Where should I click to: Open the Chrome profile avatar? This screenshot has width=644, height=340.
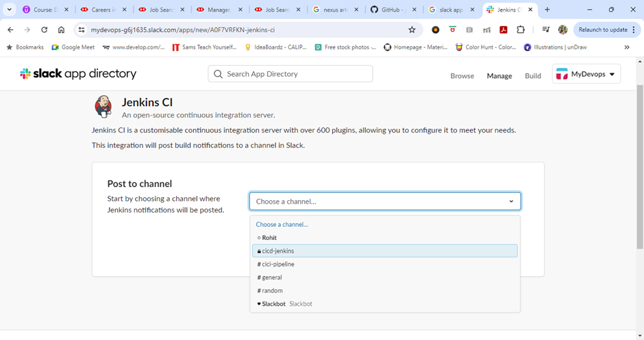[563, 30]
